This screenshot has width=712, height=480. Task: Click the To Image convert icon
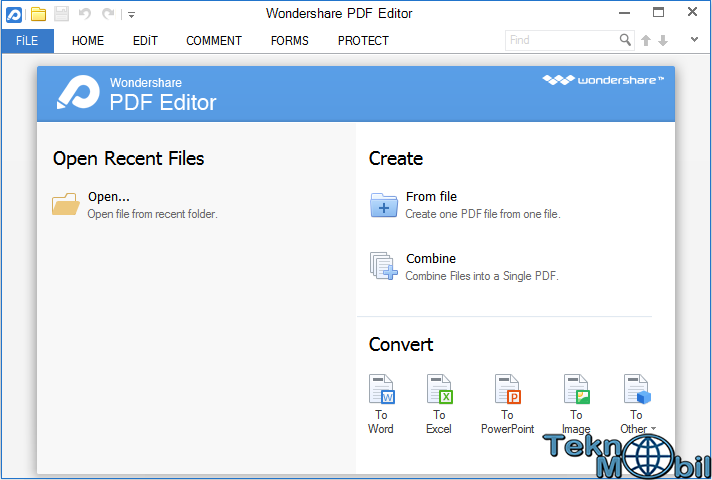(x=576, y=389)
